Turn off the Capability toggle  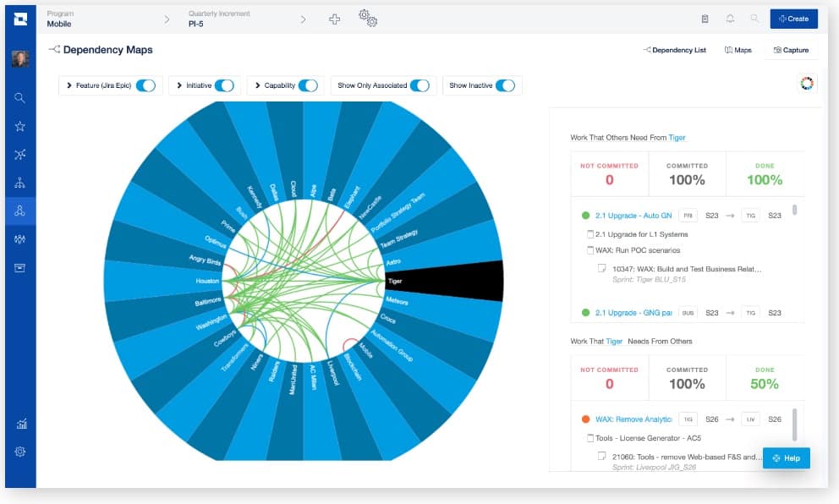[308, 85]
